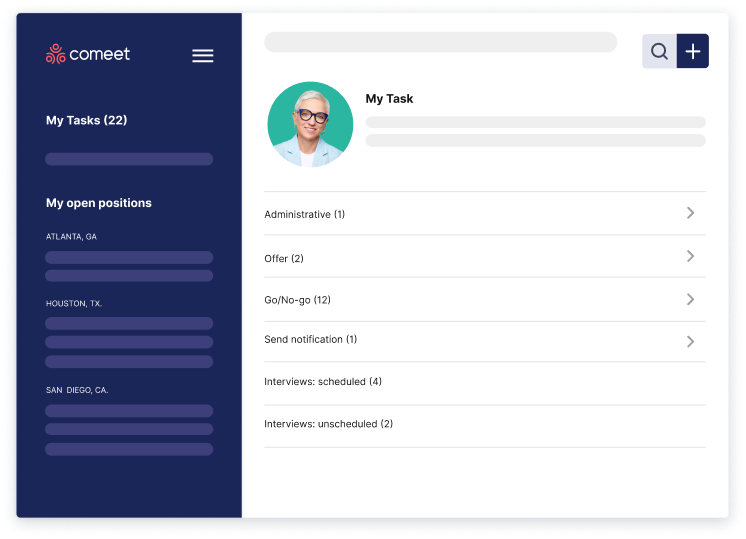The width and height of the screenshot is (746, 539).
Task: Expand the Offer (2) chevron
Action: [690, 257]
